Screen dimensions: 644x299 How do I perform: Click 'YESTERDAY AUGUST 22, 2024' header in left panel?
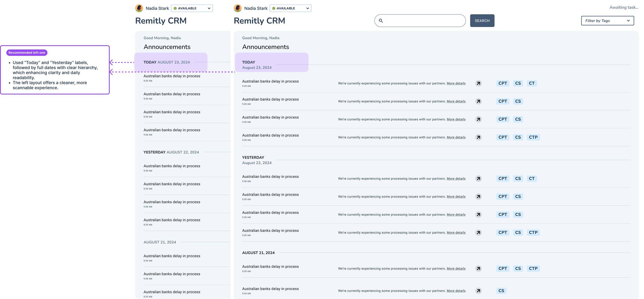[x=171, y=152]
